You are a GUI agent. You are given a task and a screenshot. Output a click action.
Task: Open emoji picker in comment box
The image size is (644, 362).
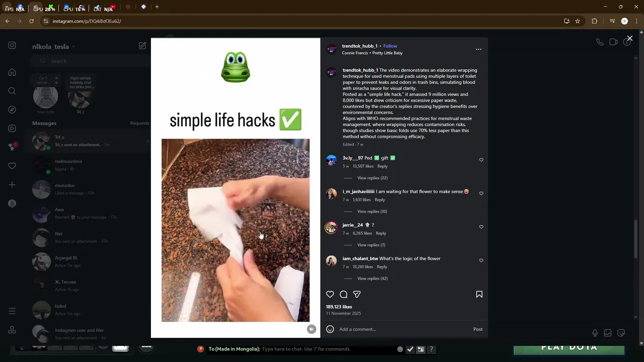pyautogui.click(x=330, y=329)
